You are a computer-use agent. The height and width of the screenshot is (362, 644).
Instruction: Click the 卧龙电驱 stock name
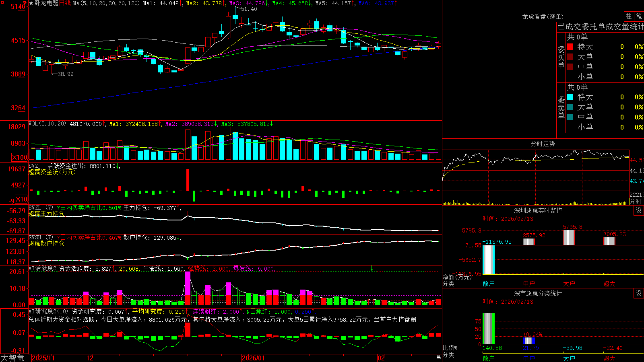tap(46, 3)
